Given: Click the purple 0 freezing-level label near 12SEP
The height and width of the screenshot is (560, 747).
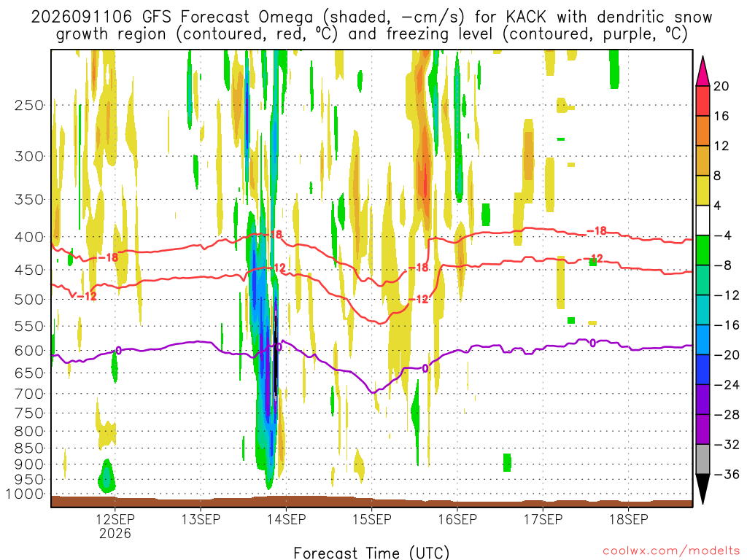Looking at the screenshot, I should click(x=119, y=351).
